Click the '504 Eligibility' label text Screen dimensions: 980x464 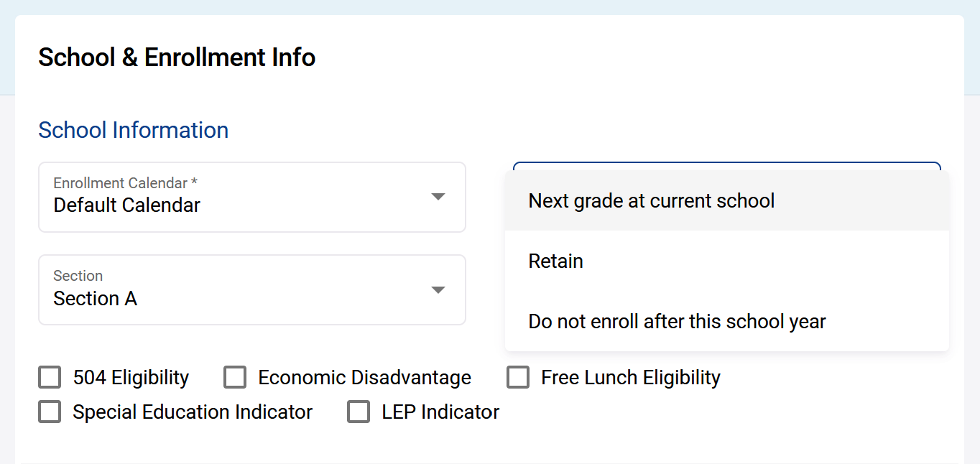click(x=131, y=378)
